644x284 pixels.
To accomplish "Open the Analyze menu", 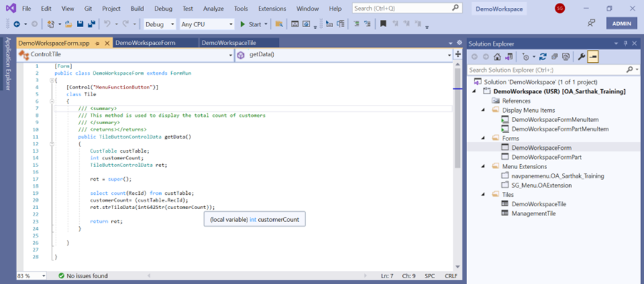I will click(213, 9).
